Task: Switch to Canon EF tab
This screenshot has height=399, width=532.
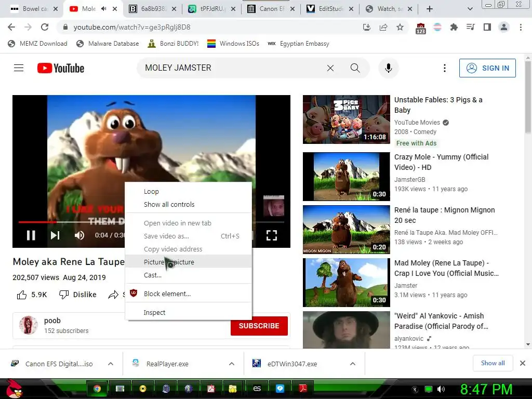Action: pos(271,9)
